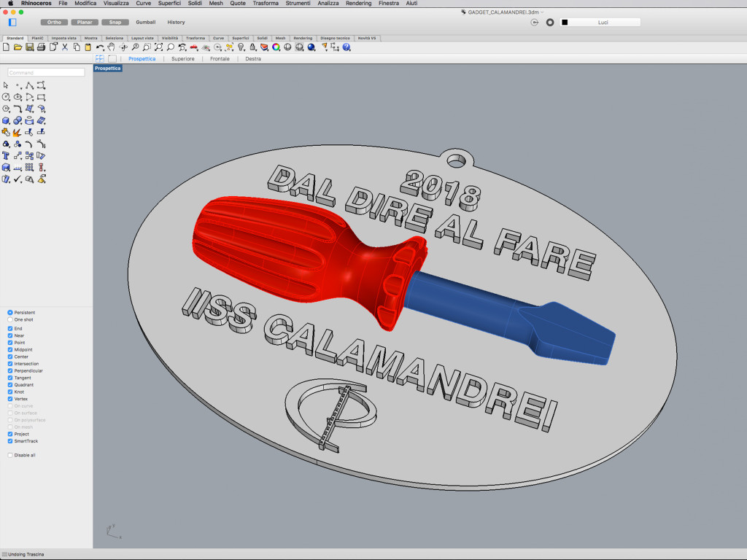Toggle the Planar mode button
This screenshot has height=560, width=747.
[x=85, y=23]
